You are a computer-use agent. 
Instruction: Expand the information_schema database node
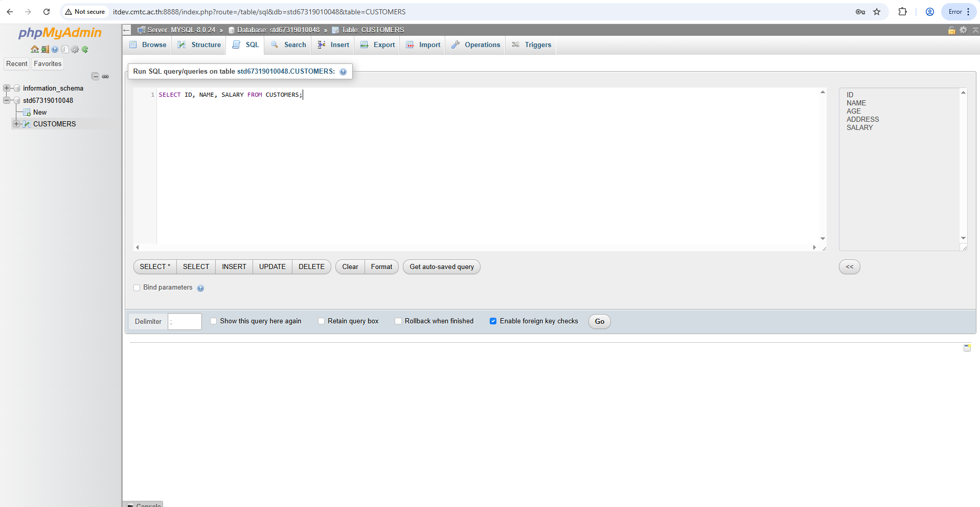point(7,89)
